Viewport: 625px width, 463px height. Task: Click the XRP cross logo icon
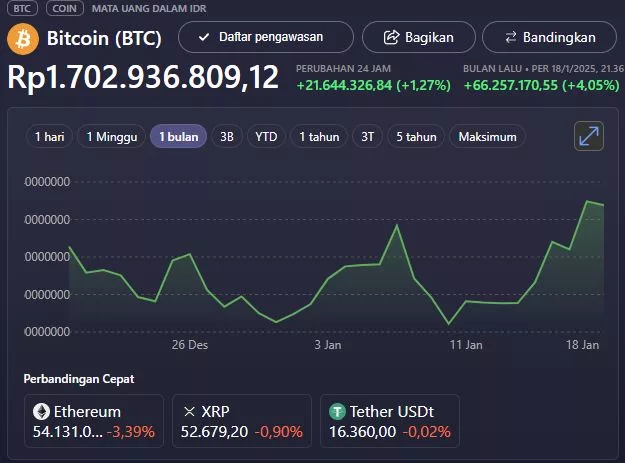click(189, 412)
